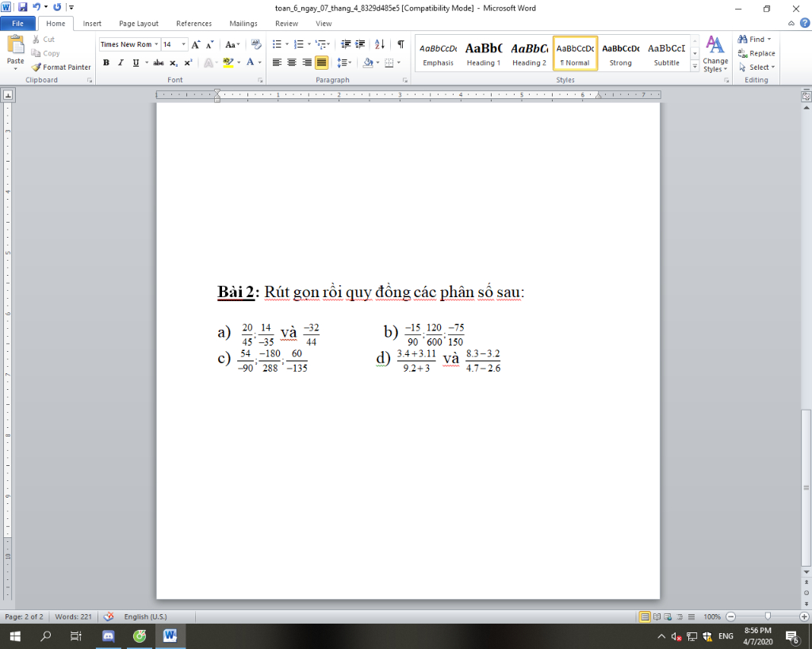
Task: Open Word Help question mark
Action: coord(805,23)
